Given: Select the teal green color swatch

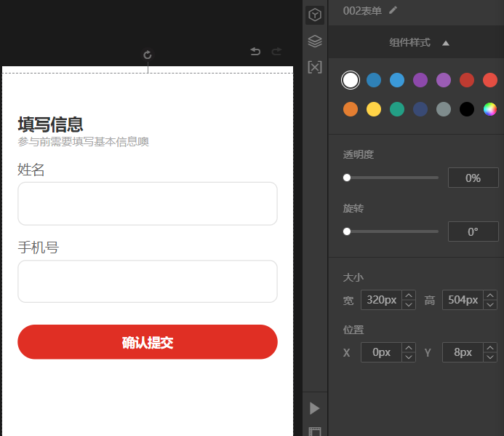Looking at the screenshot, I should 397,109.
